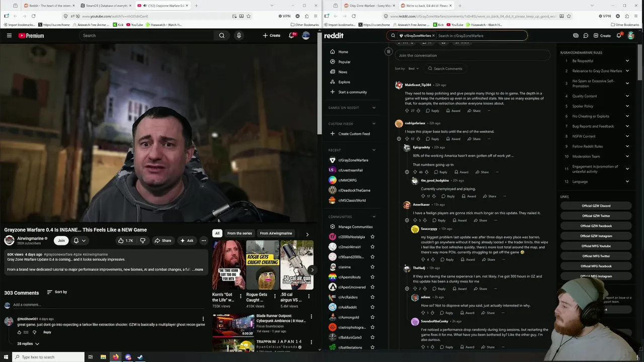Open Reddit chat icon in header

pyautogui.click(x=586, y=36)
